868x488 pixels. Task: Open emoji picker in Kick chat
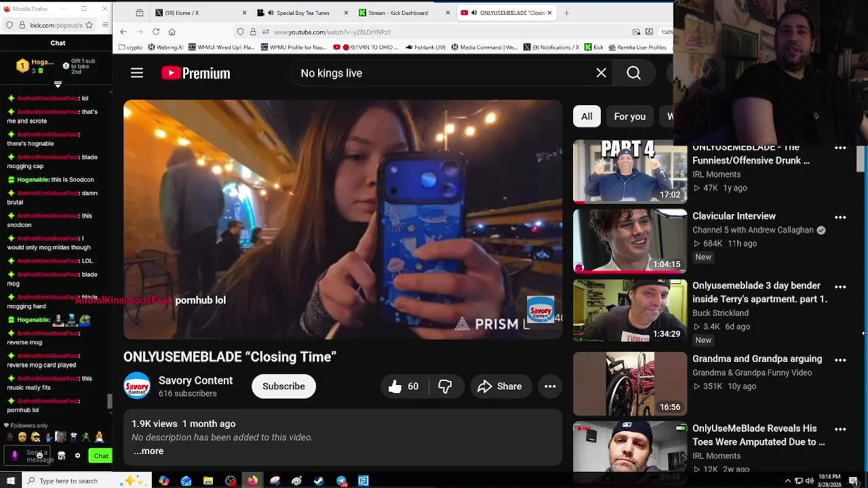click(x=39, y=455)
